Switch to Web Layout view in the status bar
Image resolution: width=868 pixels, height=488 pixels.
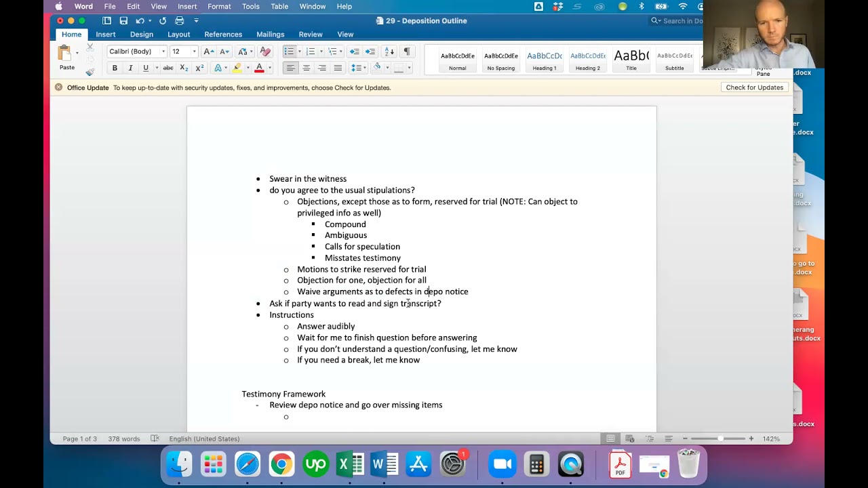tap(630, 439)
